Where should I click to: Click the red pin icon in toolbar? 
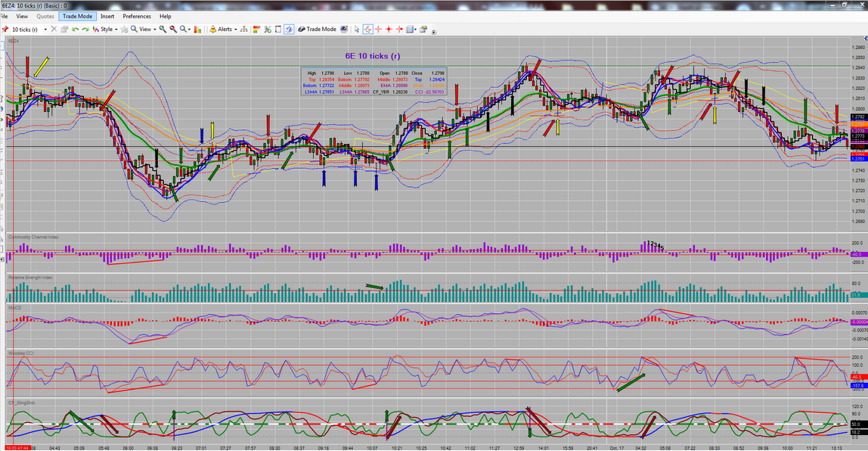pyautogui.click(x=5, y=30)
